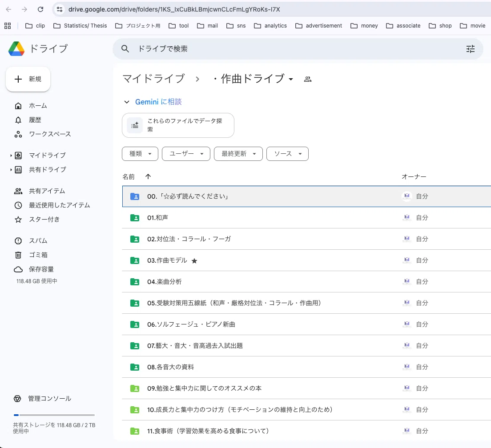
Task: Select 11.食事術 folder name
Action: [208, 431]
